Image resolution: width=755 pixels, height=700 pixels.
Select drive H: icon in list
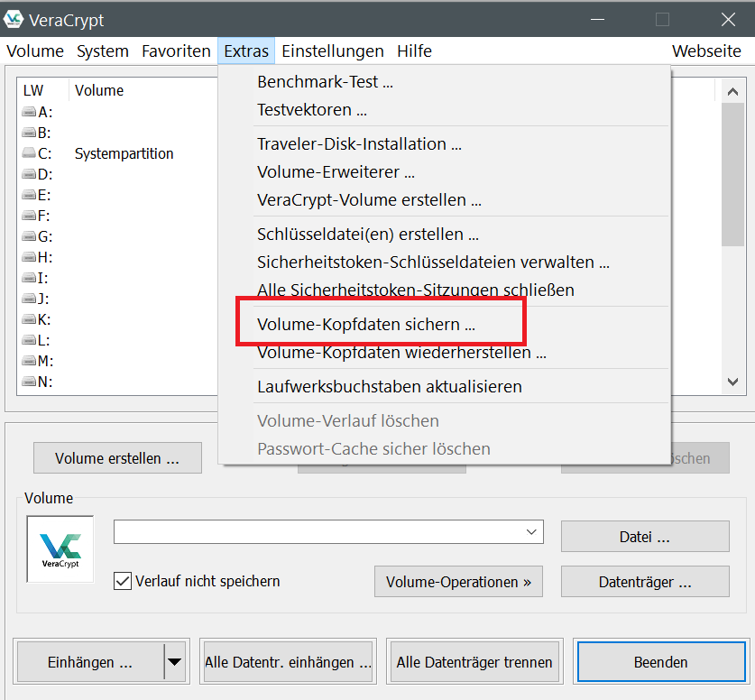pos(29,256)
